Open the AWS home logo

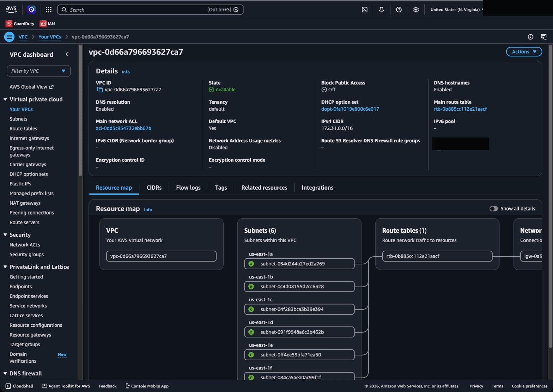click(11, 10)
